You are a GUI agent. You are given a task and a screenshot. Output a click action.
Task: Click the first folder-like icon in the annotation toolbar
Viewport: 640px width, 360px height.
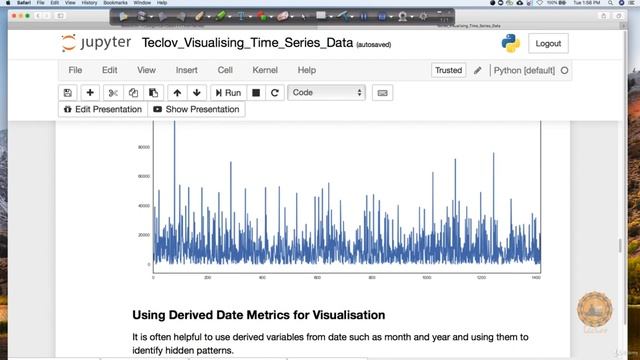point(124,17)
